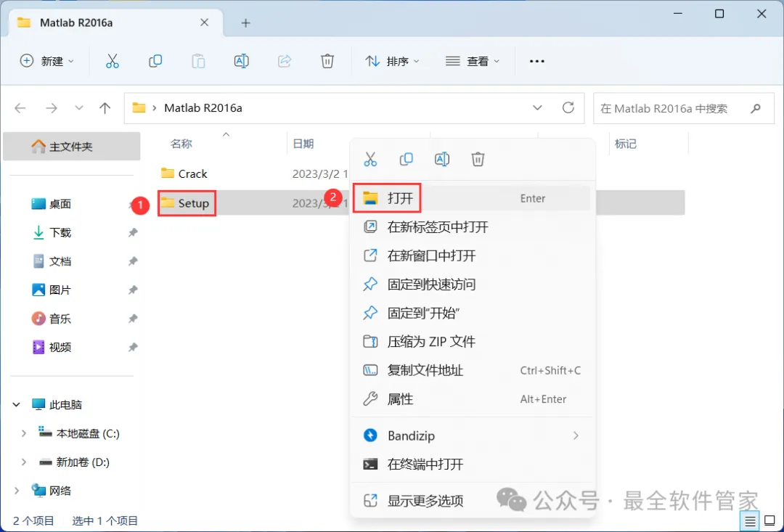The width and height of the screenshot is (784, 532).
Task: Open the 新建 dropdown
Action: tap(47, 61)
